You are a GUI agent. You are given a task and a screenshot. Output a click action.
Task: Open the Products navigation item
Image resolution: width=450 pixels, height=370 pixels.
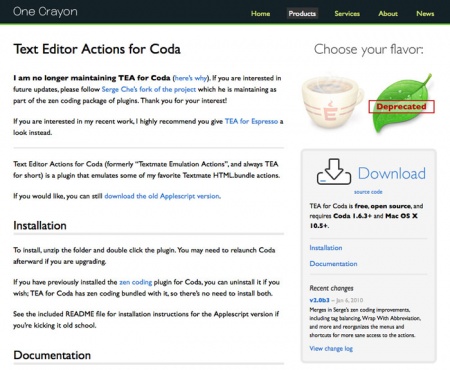(x=302, y=14)
